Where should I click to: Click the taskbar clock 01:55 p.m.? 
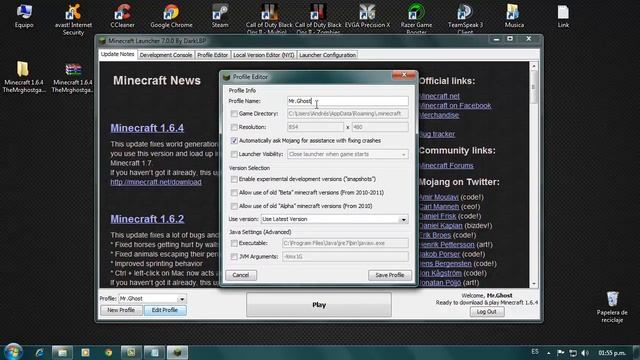611,353
